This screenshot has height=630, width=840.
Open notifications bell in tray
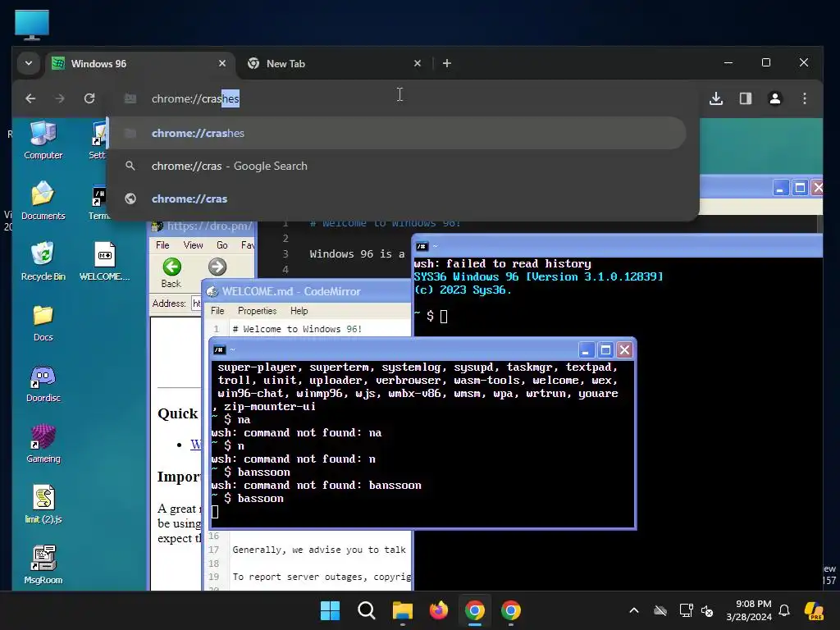(x=784, y=610)
